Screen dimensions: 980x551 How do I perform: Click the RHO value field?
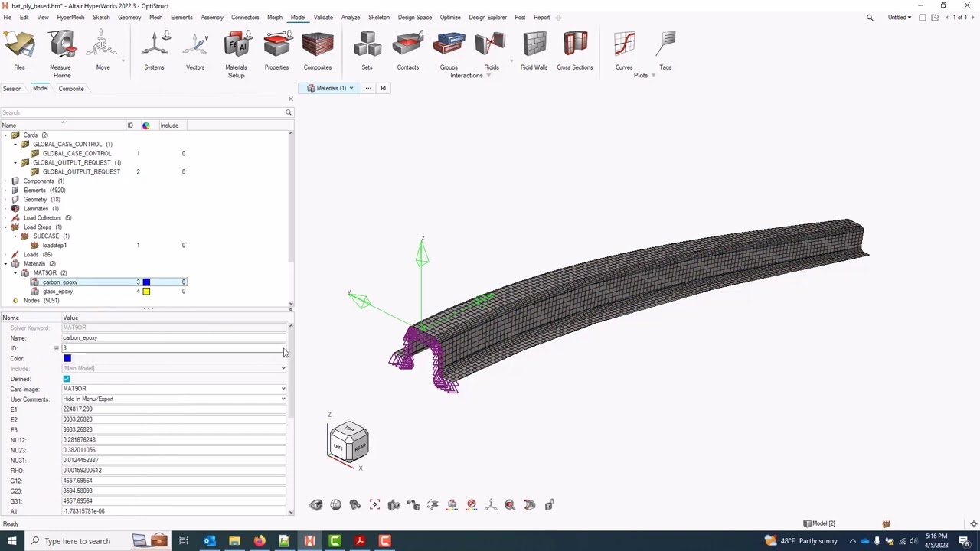point(175,471)
